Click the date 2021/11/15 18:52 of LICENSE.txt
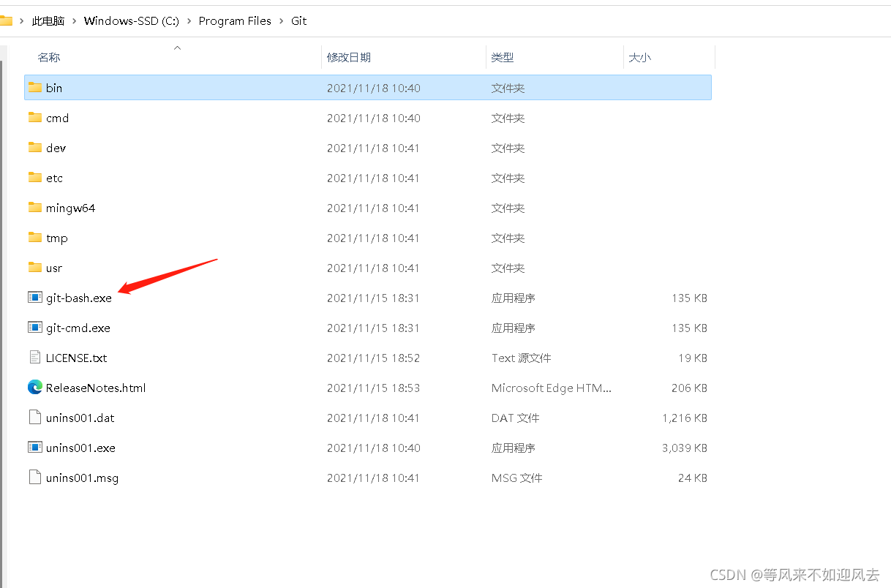The image size is (891, 588). pyautogui.click(x=373, y=358)
